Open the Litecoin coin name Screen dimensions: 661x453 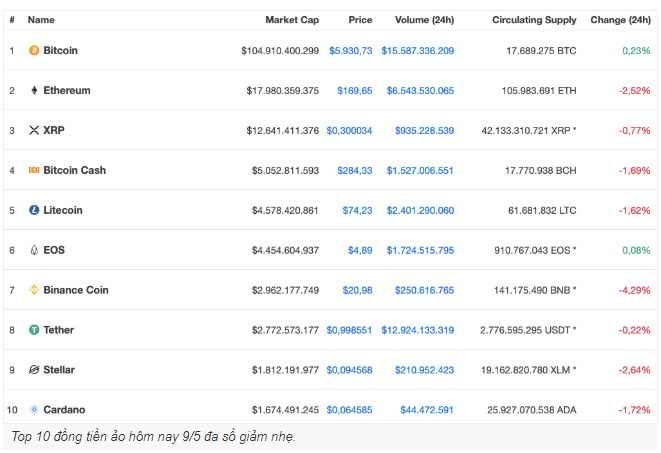tap(63, 210)
